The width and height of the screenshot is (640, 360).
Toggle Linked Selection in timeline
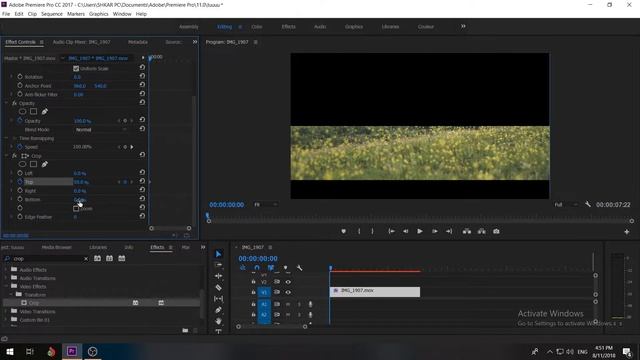[271, 268]
